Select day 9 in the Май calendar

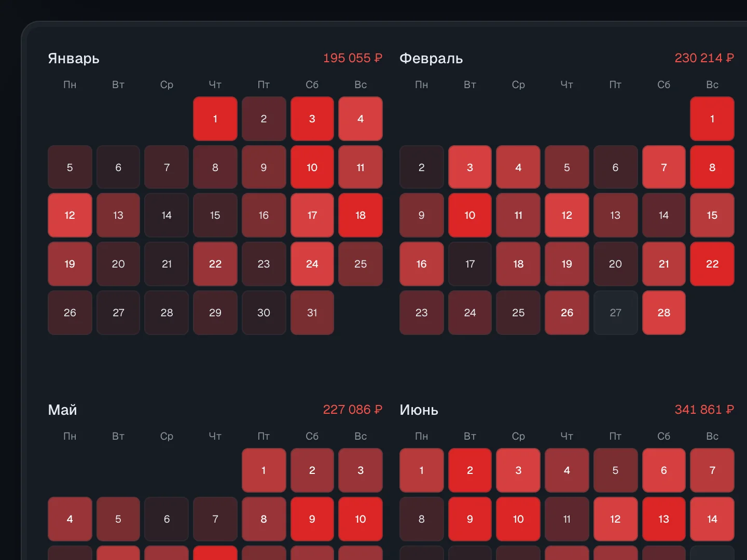pos(312,519)
